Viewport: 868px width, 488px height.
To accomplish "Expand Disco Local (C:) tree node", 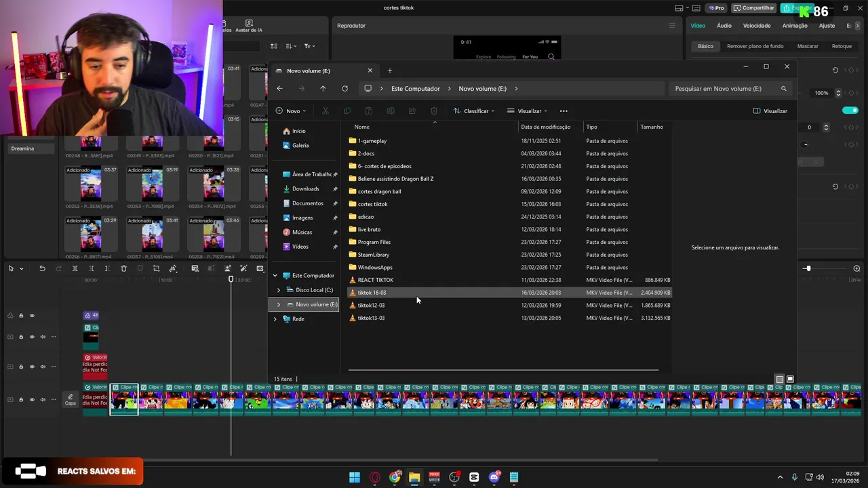I will point(279,290).
